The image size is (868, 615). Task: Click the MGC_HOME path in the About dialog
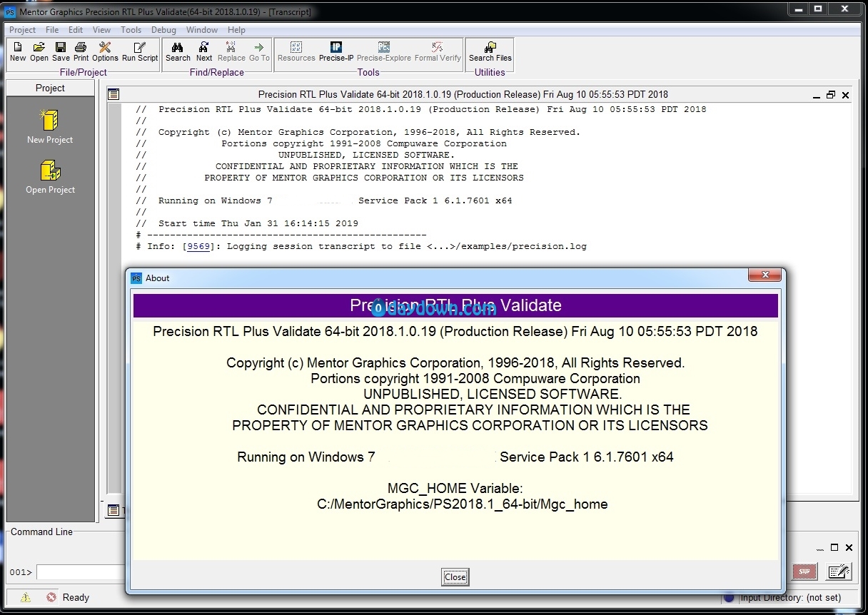463,504
